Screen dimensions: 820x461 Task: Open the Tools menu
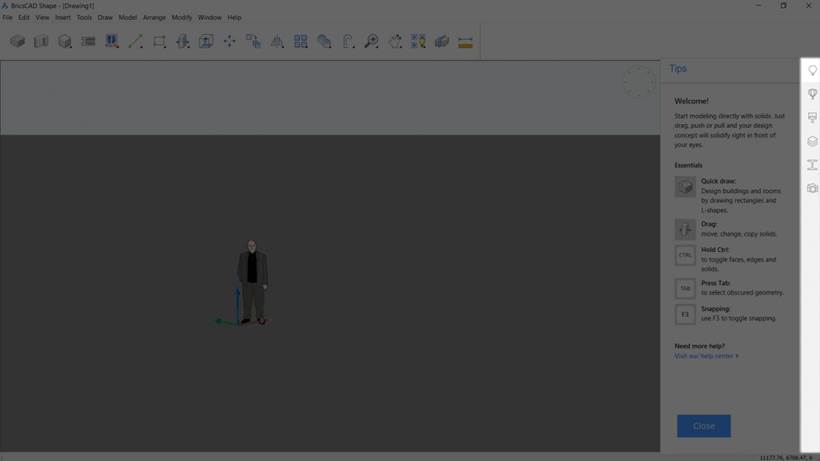tap(84, 17)
